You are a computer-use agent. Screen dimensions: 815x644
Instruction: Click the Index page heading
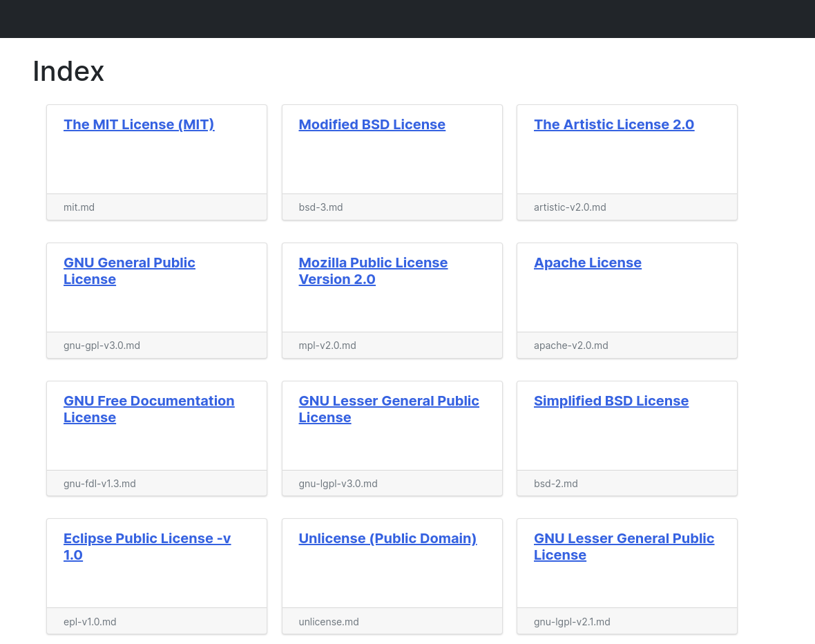click(x=68, y=71)
